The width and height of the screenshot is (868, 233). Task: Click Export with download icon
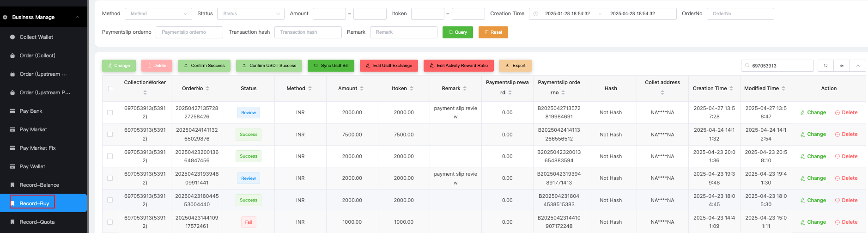tap(515, 66)
